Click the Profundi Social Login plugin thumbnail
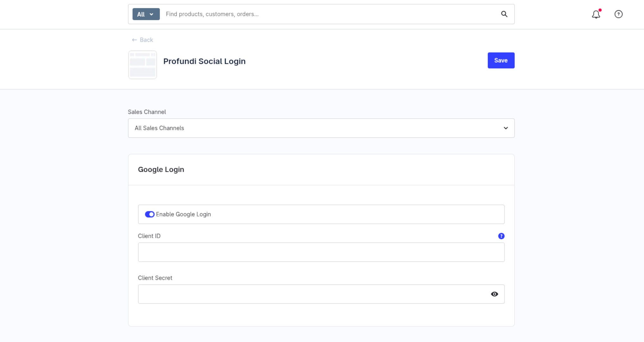644x342 pixels. [x=142, y=65]
